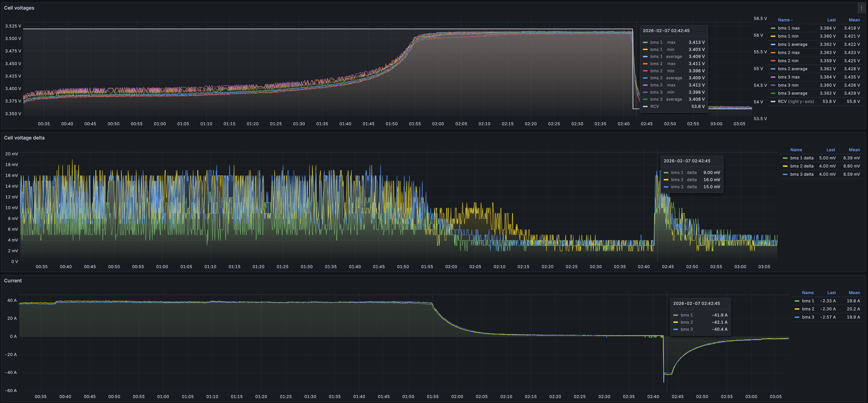
Task: Open the Cell voltages panel title menu
Action: point(19,8)
